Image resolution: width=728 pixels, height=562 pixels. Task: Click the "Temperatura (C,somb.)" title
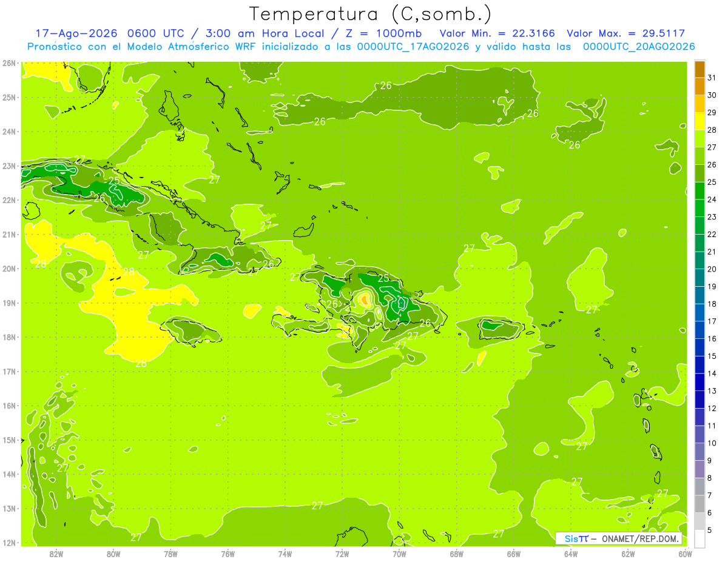370,14
